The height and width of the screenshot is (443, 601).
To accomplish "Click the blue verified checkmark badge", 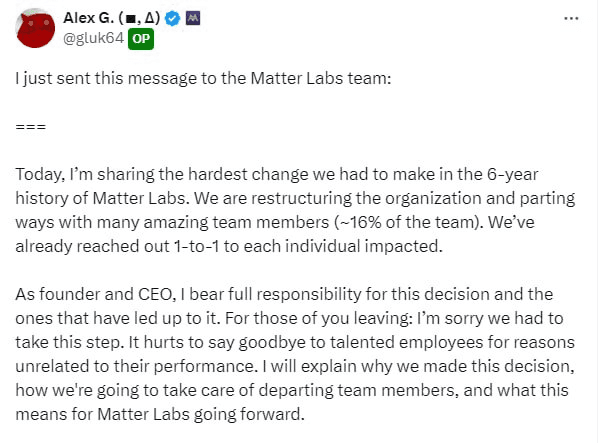I will coord(172,18).
